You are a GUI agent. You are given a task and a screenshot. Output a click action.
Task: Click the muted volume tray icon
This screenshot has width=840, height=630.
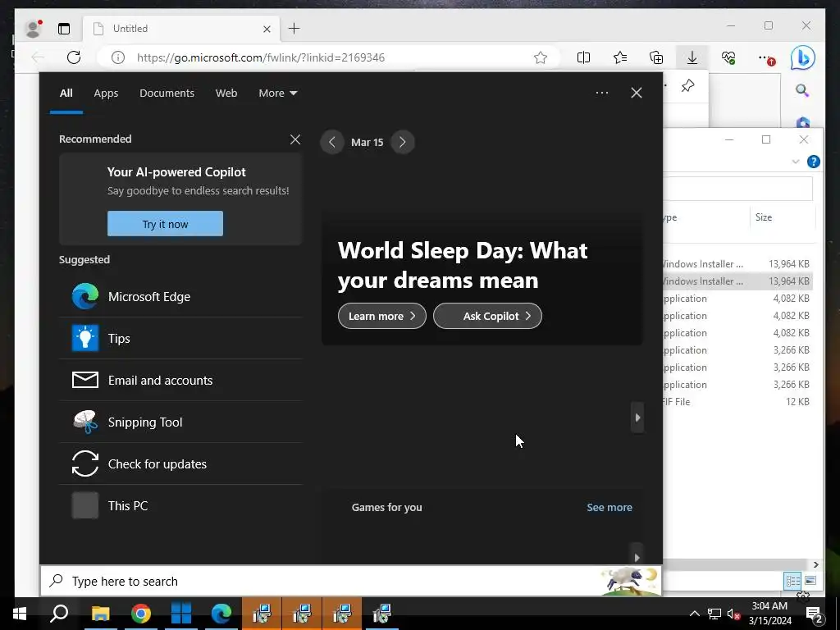733,614
